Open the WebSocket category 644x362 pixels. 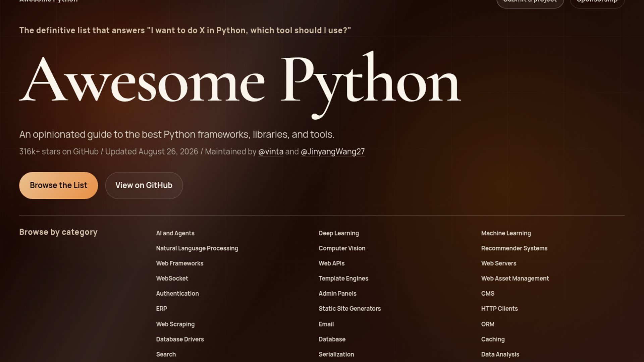pos(172,279)
